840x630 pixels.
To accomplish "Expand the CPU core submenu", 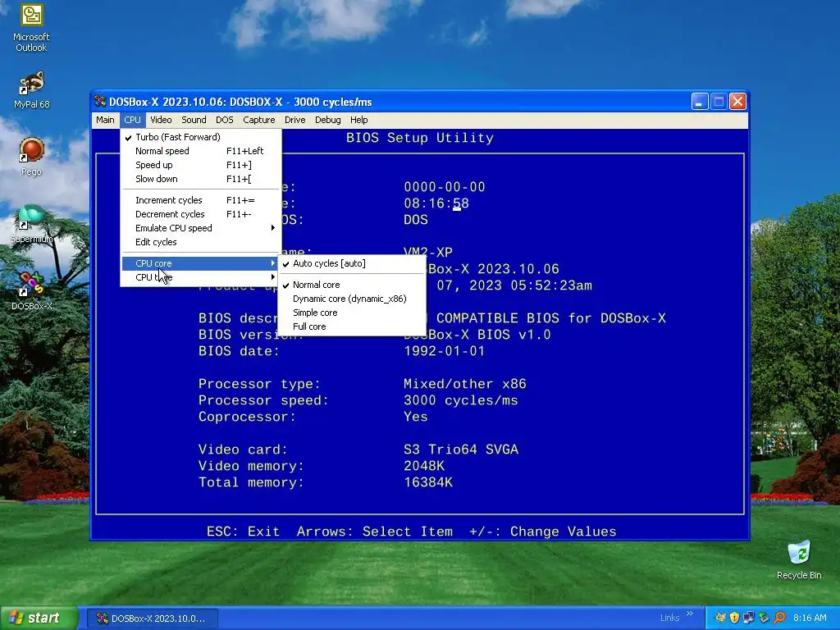I will point(201,263).
